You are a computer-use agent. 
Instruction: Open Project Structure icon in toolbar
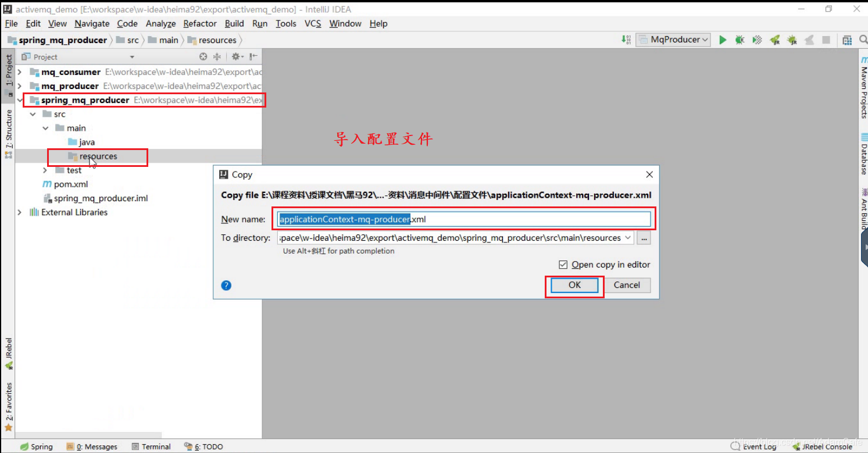(x=847, y=40)
